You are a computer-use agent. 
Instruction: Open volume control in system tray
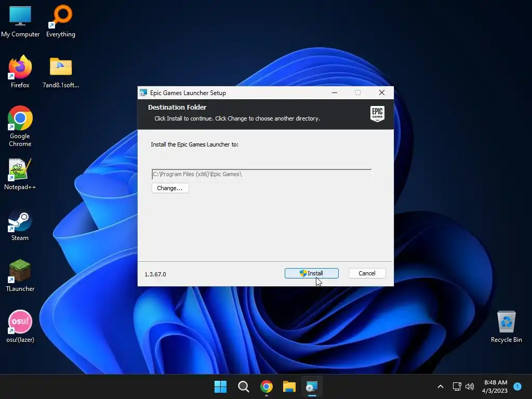pyautogui.click(x=470, y=387)
